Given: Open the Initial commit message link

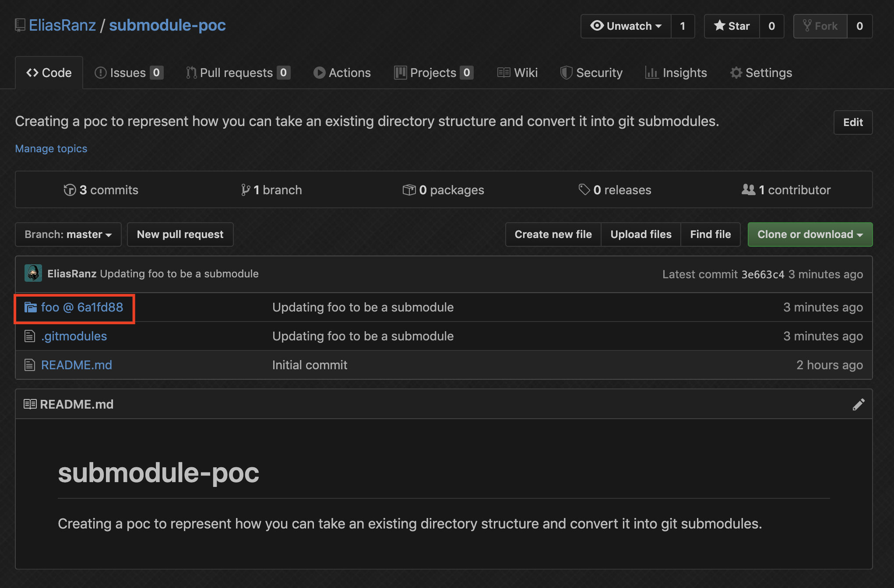Looking at the screenshot, I should 310,365.
